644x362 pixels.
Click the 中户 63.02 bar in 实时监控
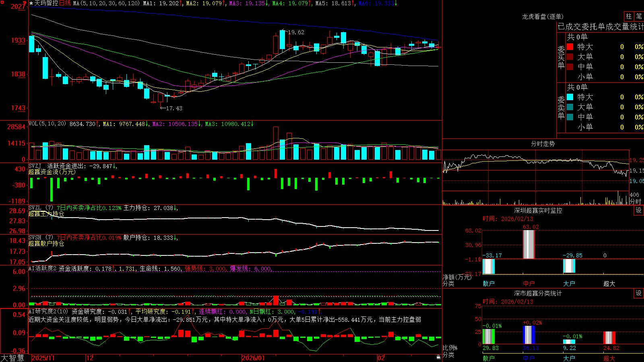528,244
